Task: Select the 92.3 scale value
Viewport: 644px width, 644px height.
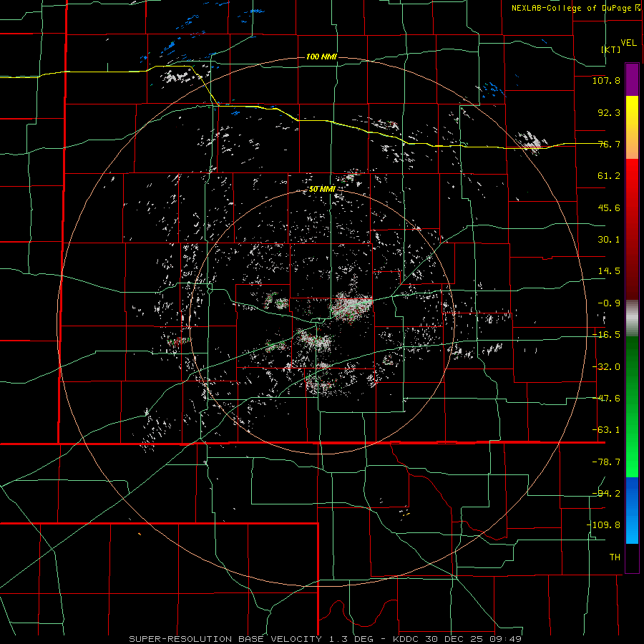Action: point(609,112)
